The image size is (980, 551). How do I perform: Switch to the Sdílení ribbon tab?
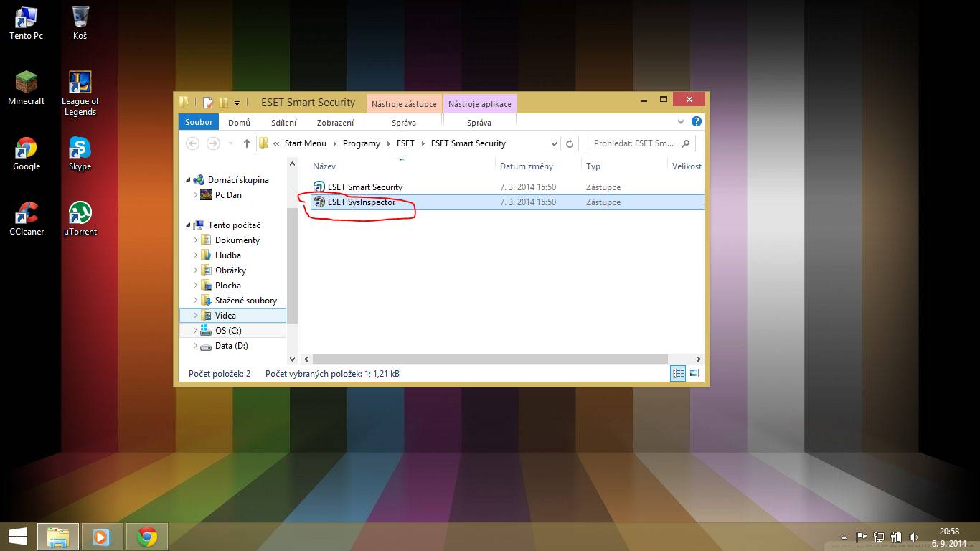click(x=283, y=123)
